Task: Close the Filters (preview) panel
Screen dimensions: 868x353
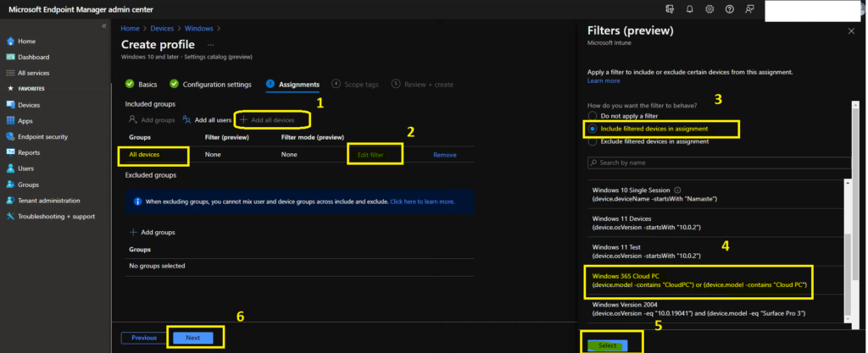Action: pyautogui.click(x=851, y=31)
